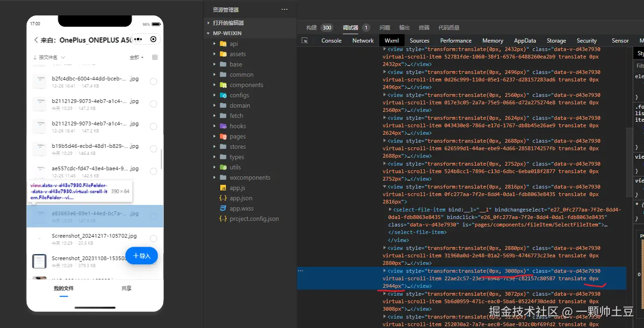The image size is (644, 328).
Task: Switch file list to grid view icon
Action: click(x=155, y=57)
